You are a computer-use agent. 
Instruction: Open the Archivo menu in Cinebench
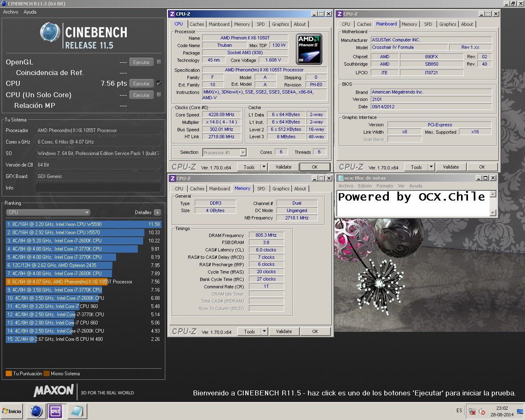click(11, 12)
